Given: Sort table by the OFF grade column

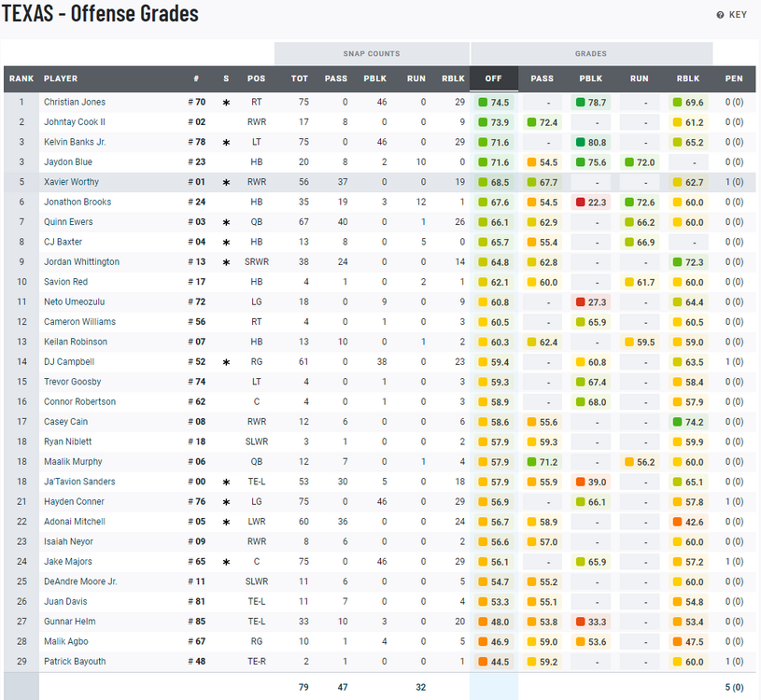Looking at the screenshot, I should point(492,78).
